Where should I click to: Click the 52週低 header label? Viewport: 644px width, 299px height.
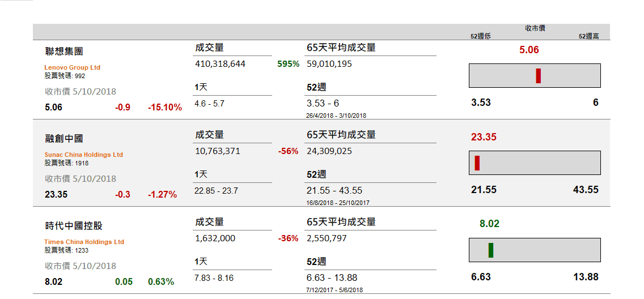coord(480,36)
